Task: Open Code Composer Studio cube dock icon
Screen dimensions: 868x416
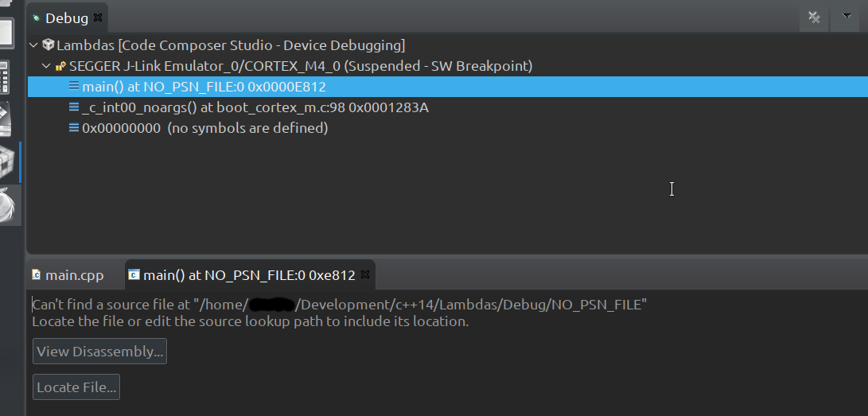Action: click(x=6, y=162)
